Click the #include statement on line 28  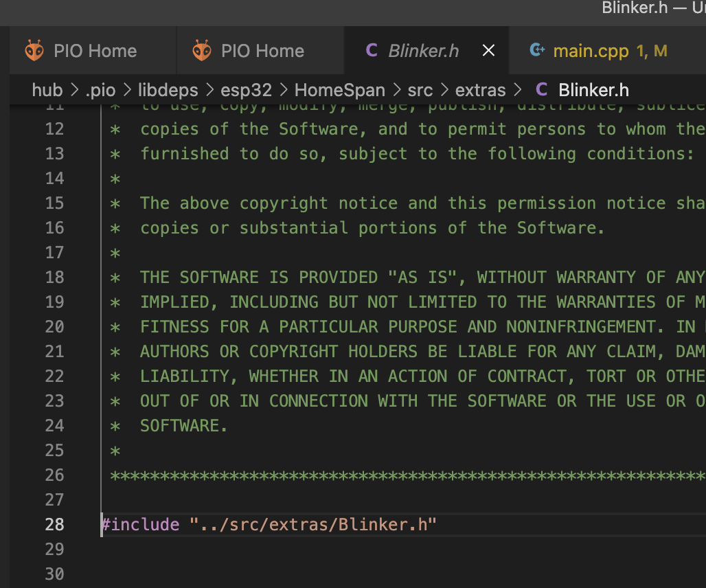[x=268, y=524]
